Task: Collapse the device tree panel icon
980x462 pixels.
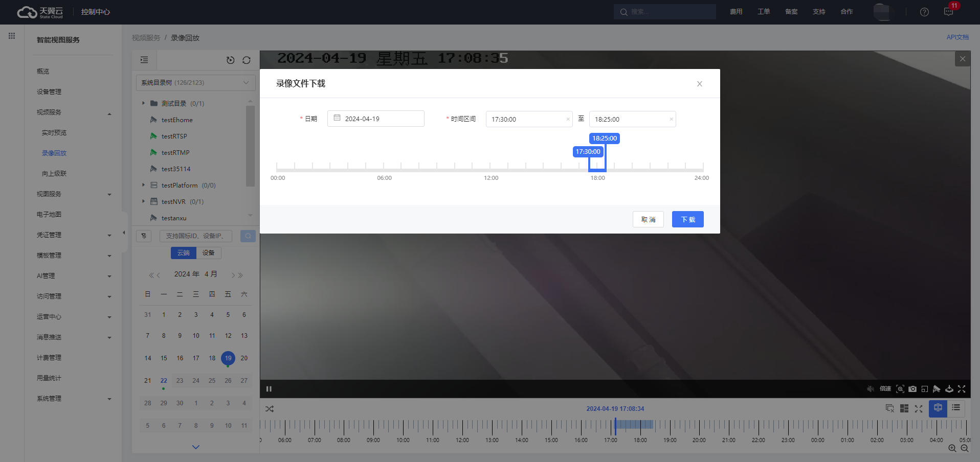Action: [144, 60]
